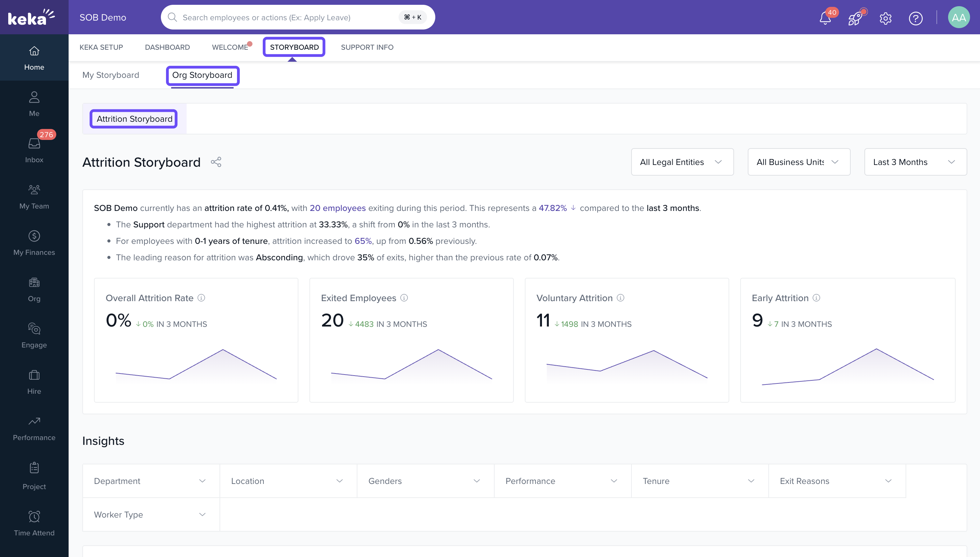Click the AA profile avatar
980x557 pixels.
pos(959,17)
